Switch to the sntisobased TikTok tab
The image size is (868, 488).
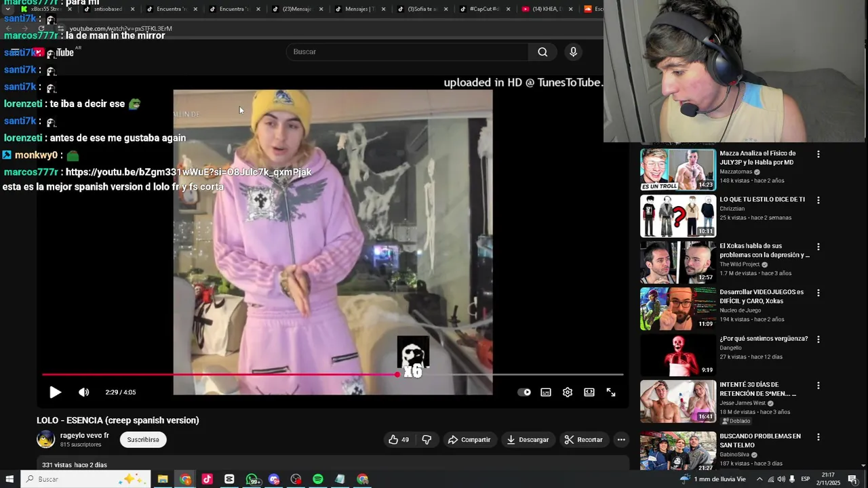(107, 9)
